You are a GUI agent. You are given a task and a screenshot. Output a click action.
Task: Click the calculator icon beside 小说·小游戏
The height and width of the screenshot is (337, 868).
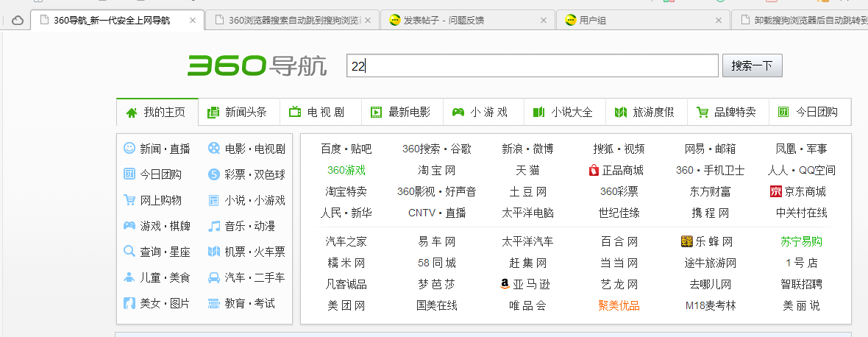point(213,200)
